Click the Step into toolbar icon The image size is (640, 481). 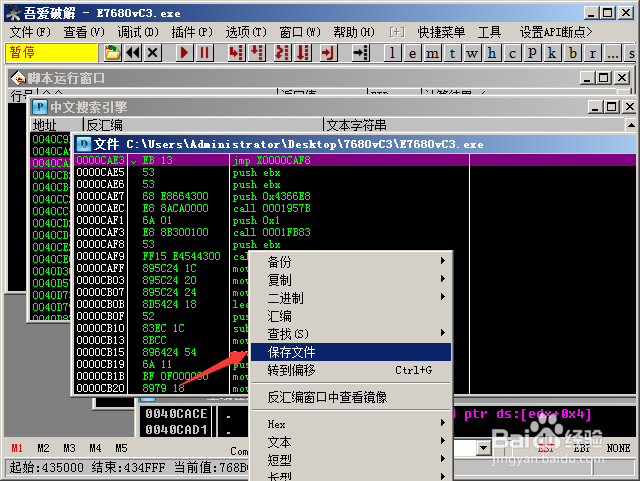pos(236,53)
